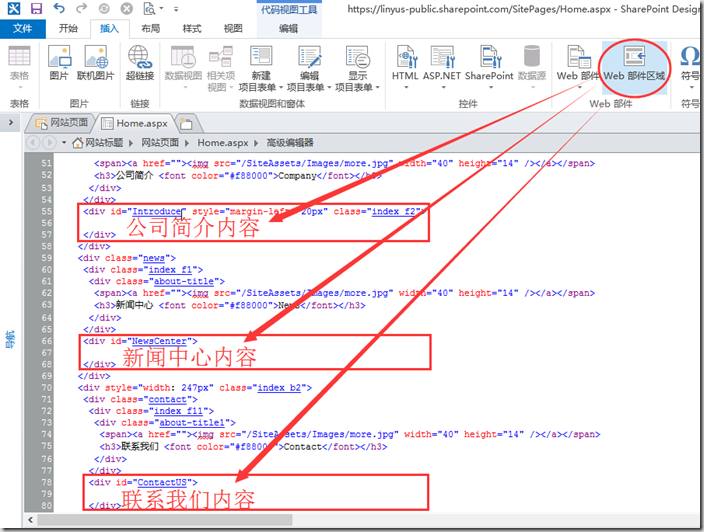The width and height of the screenshot is (704, 532).
Task: Insert a 超链接 hyperlink
Action: (140, 62)
